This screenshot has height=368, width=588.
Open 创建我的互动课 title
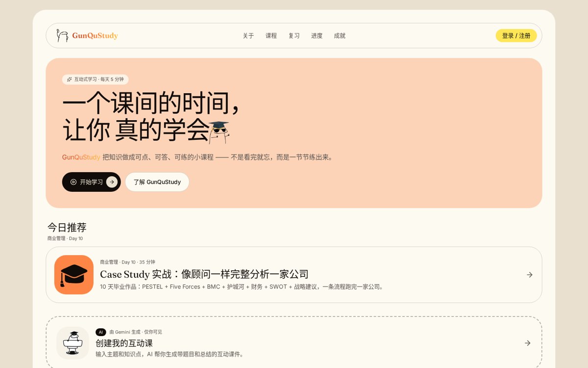[124, 343]
